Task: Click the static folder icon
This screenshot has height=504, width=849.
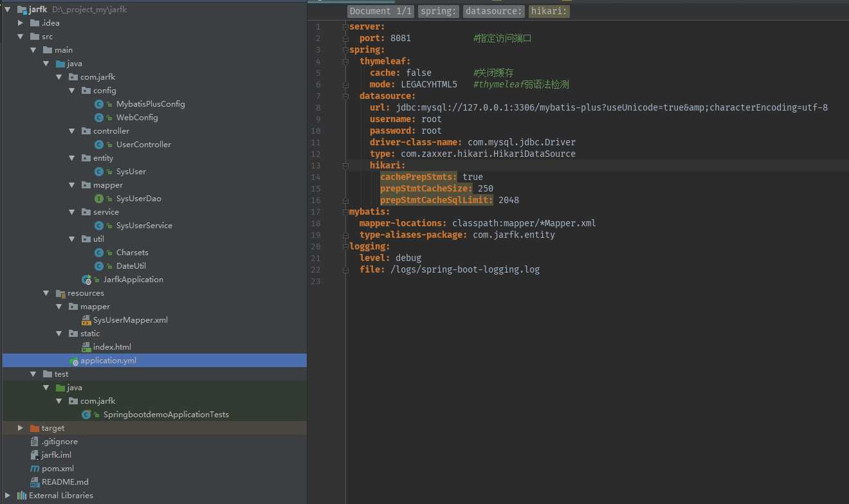Action: click(73, 334)
